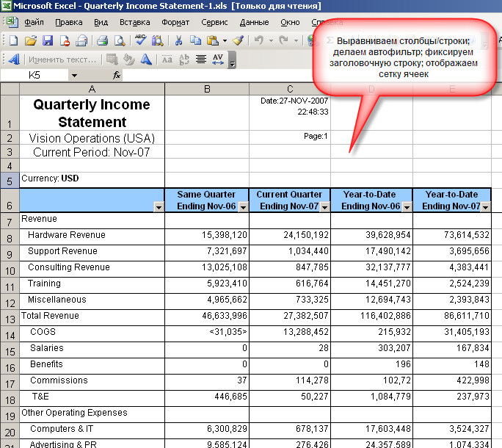Open the Same Quarter Ending Nov-06 filter dropdown
Screen dimensions: 502x448
[244, 207]
